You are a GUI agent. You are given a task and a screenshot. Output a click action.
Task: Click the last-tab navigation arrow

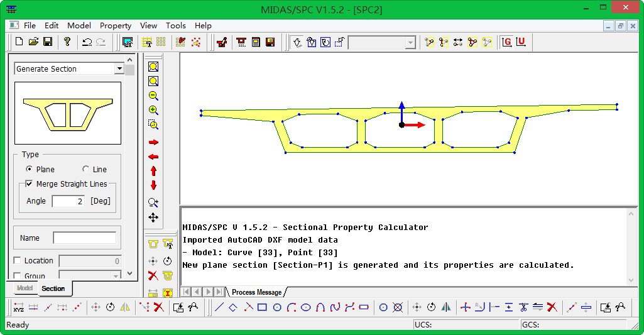point(220,292)
